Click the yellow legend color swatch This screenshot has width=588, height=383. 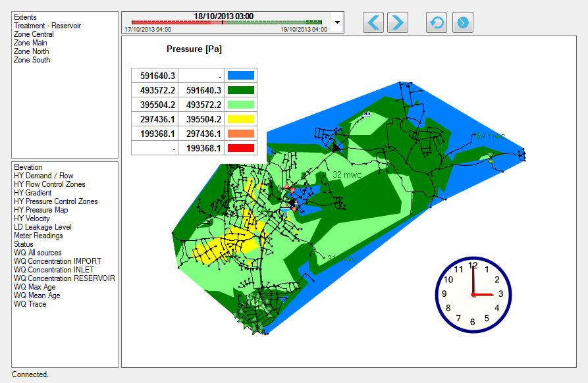coord(240,119)
